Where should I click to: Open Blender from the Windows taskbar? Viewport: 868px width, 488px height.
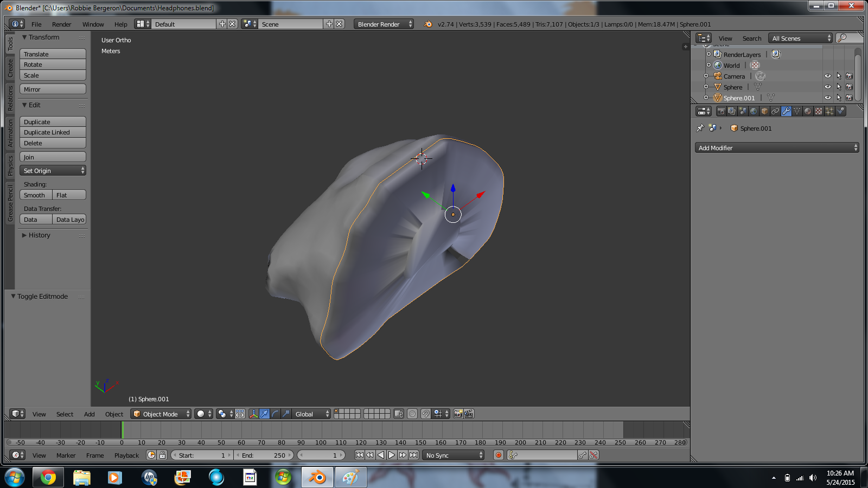(317, 477)
